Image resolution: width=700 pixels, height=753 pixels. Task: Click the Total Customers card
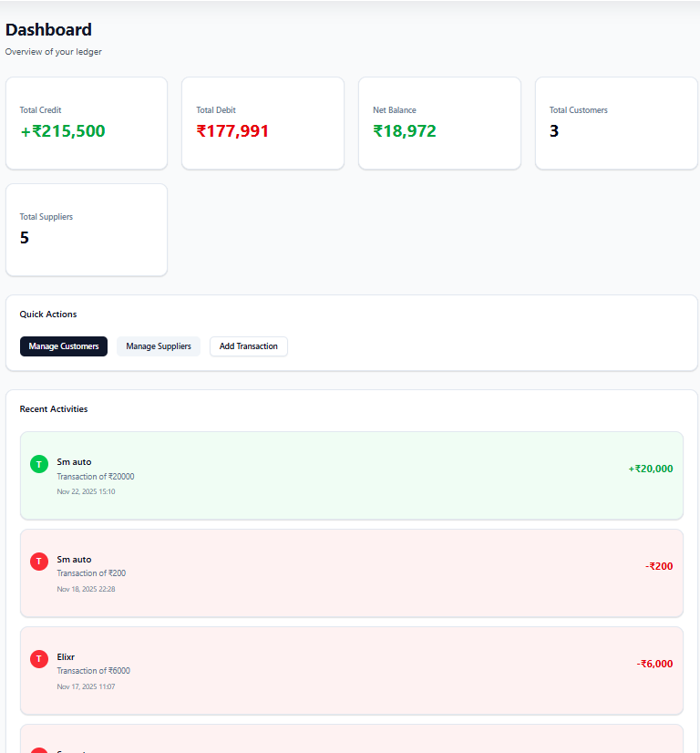616,123
